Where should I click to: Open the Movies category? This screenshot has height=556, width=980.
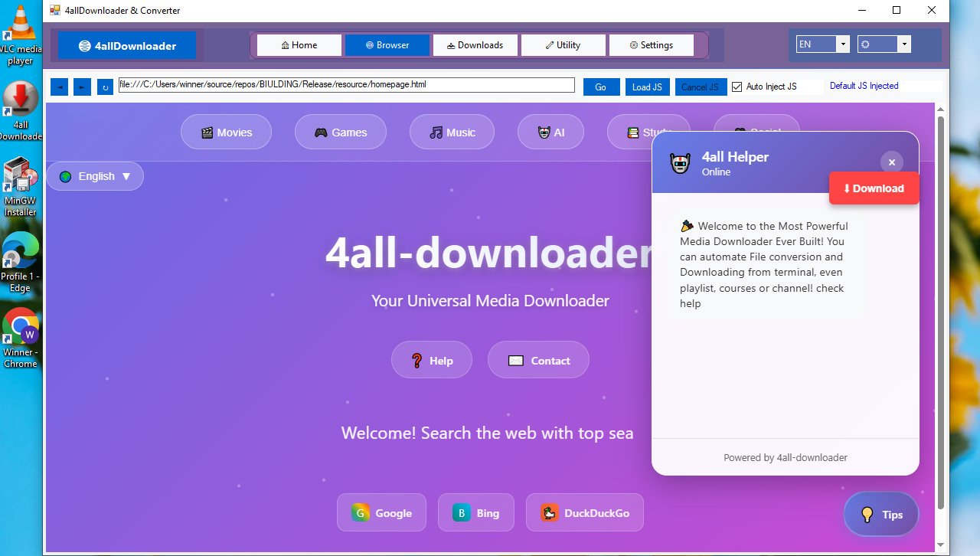(x=226, y=132)
